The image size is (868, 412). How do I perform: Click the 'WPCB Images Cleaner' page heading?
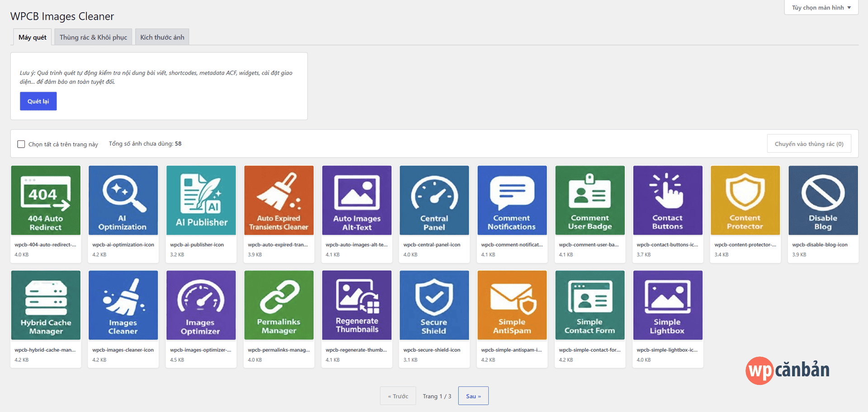(x=62, y=16)
